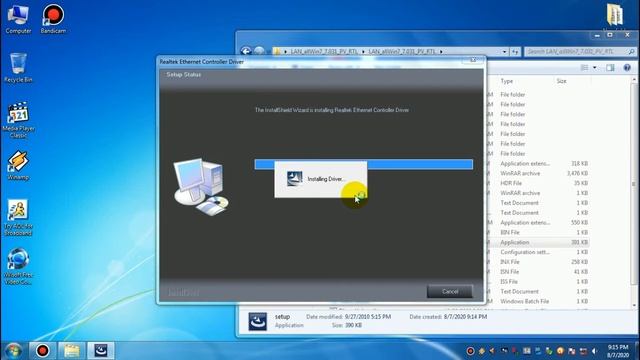This screenshot has height=360, width=640.
Task: Click the setup application icon in details pane
Action: coord(258,321)
